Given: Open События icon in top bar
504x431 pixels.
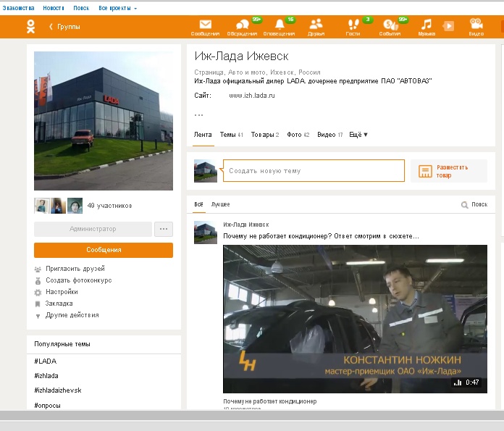Looking at the screenshot, I should (390, 25).
